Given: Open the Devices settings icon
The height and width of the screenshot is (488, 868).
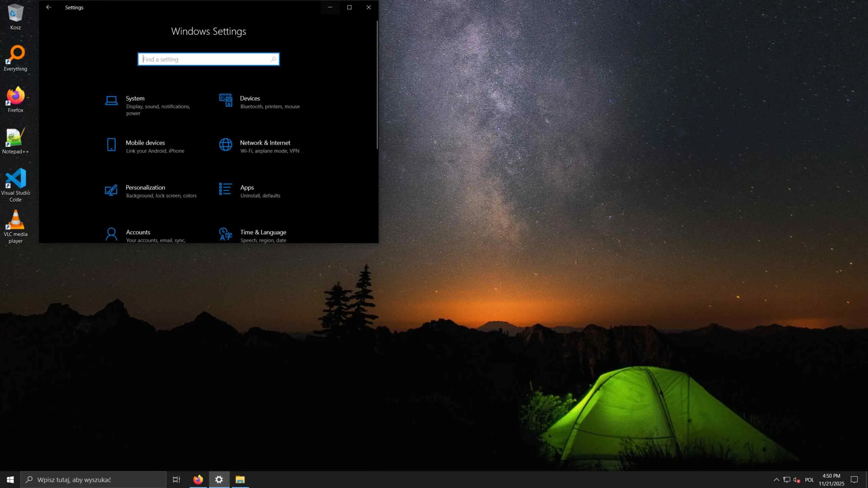Looking at the screenshot, I should [x=225, y=100].
